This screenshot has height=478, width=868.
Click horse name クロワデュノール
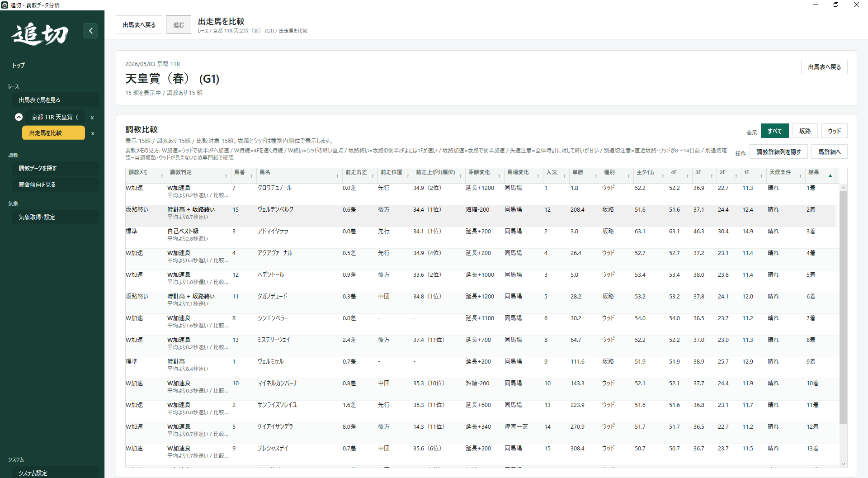pyautogui.click(x=274, y=188)
